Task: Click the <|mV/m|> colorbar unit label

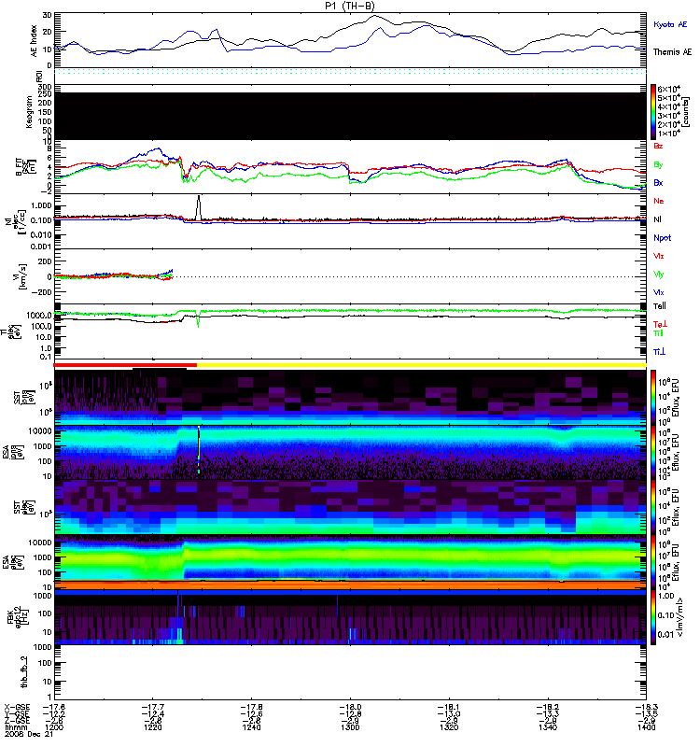Action: (679, 617)
